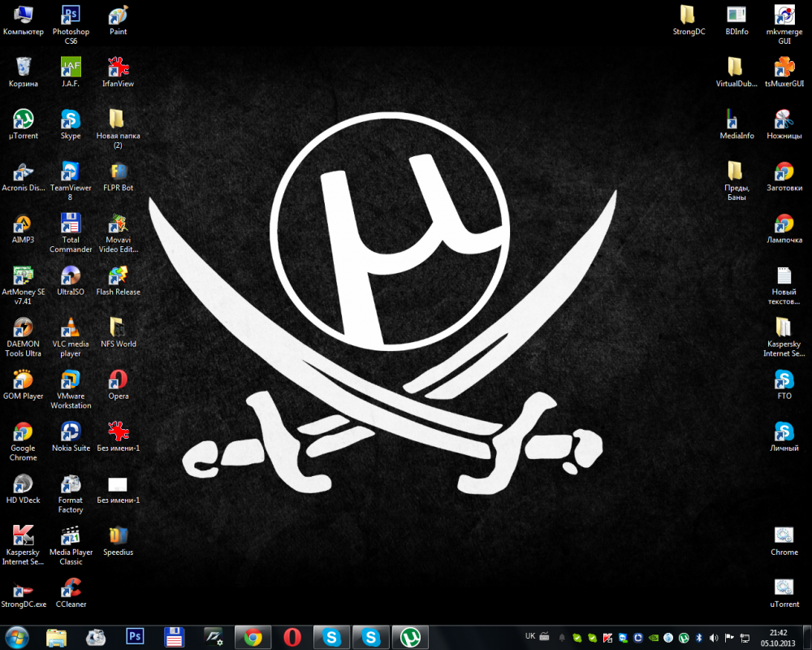
Task: Select the tsMuxerGUI desktop icon
Action: [784, 67]
